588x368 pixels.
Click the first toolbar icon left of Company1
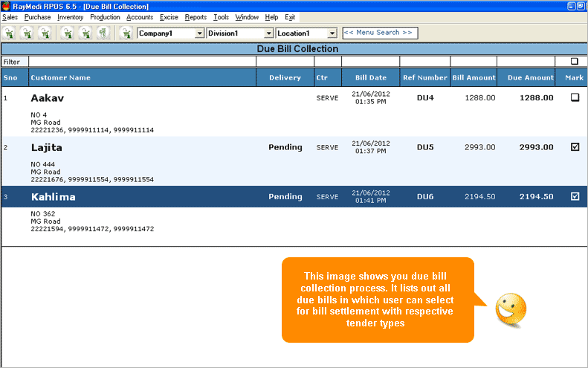click(x=10, y=33)
